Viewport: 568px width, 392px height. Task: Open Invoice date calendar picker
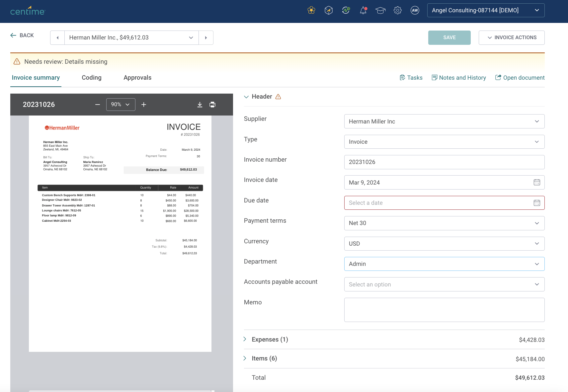(536, 183)
